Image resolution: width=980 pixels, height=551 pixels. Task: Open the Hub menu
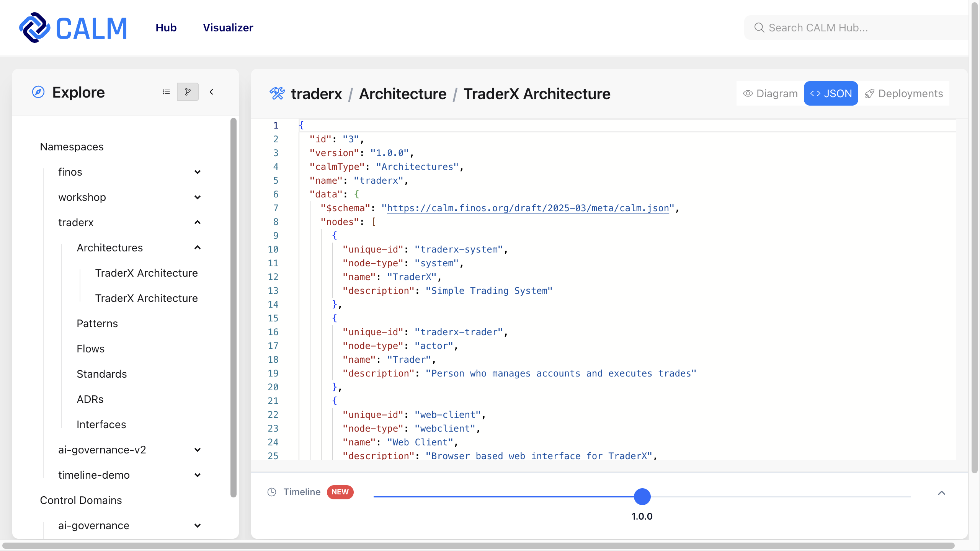[x=166, y=28]
